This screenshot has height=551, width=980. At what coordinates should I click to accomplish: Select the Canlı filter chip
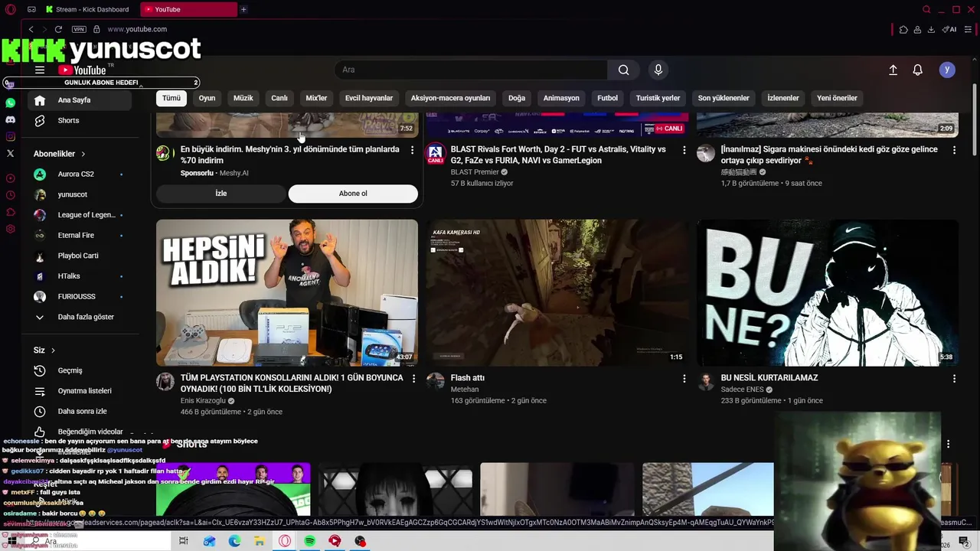click(x=279, y=98)
